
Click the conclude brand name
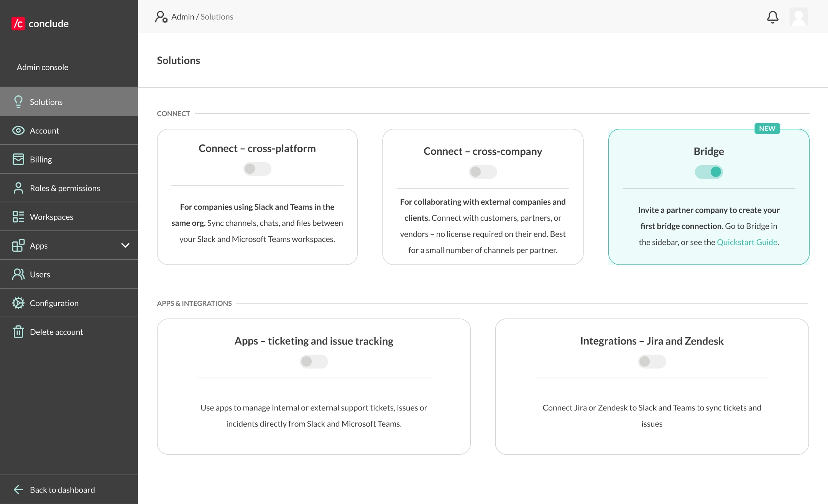point(49,24)
